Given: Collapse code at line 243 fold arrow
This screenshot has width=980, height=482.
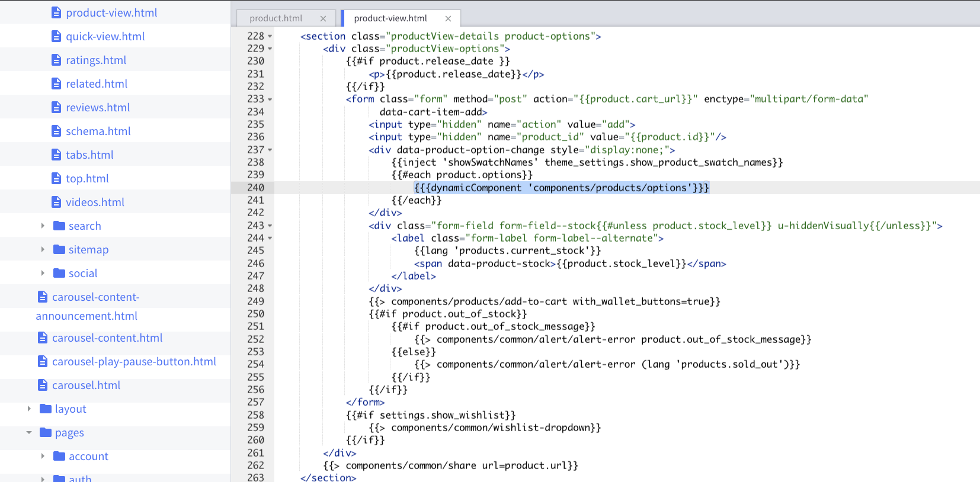Looking at the screenshot, I should [270, 226].
